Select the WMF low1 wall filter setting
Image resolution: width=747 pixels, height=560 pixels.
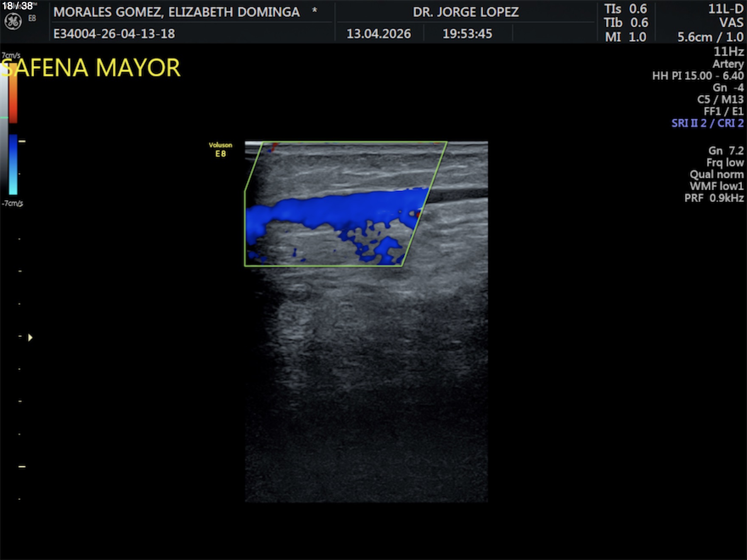(716, 186)
